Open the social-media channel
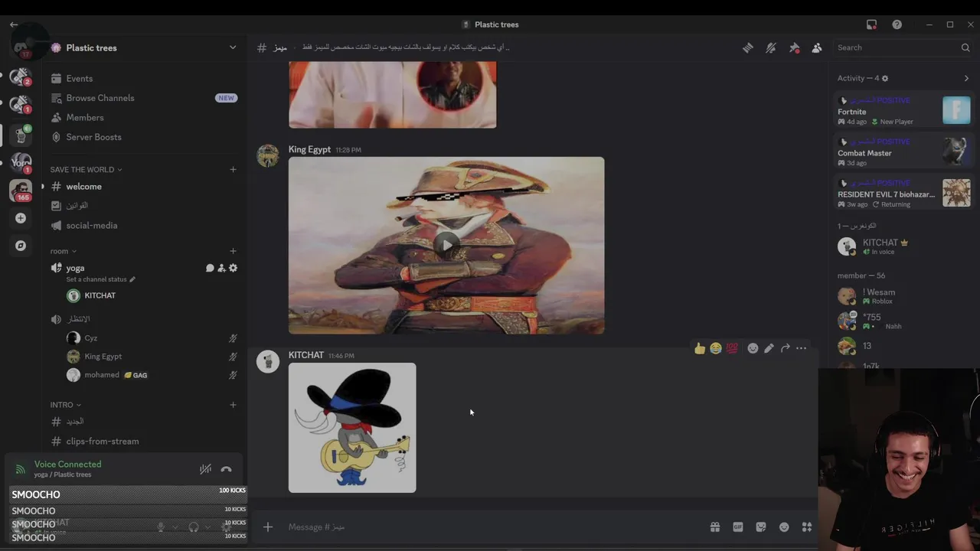This screenshot has height=551, width=980. tap(143, 226)
